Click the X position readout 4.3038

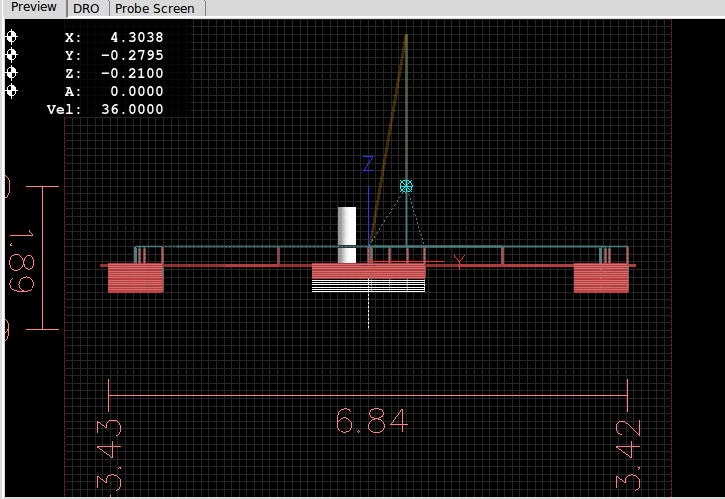click(x=136, y=37)
